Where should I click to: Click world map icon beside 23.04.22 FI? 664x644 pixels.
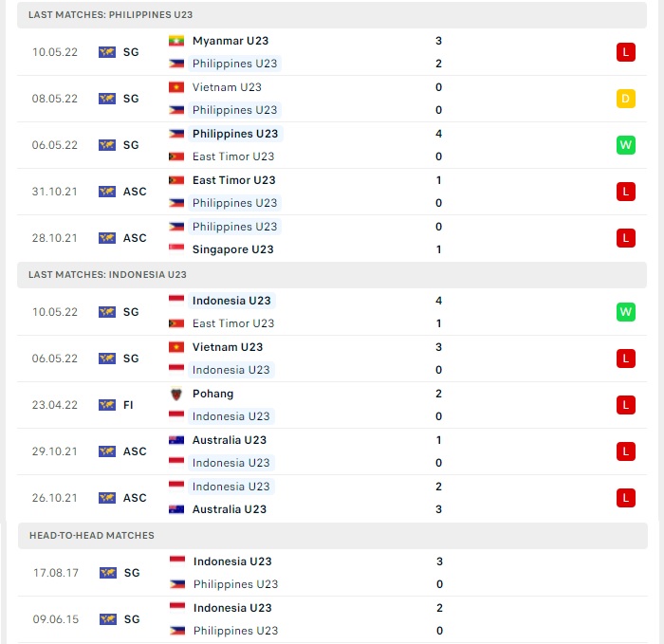(x=106, y=405)
